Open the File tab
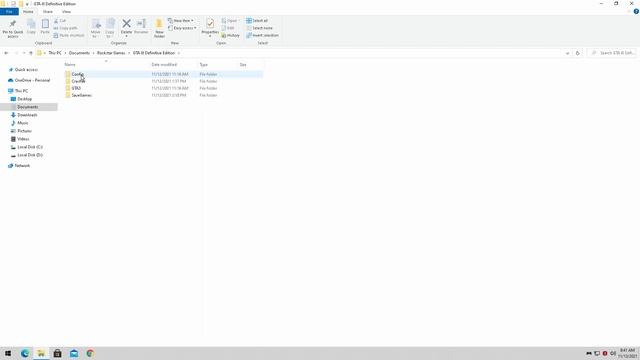Screen dimensions: 640x360 [x=9, y=12]
